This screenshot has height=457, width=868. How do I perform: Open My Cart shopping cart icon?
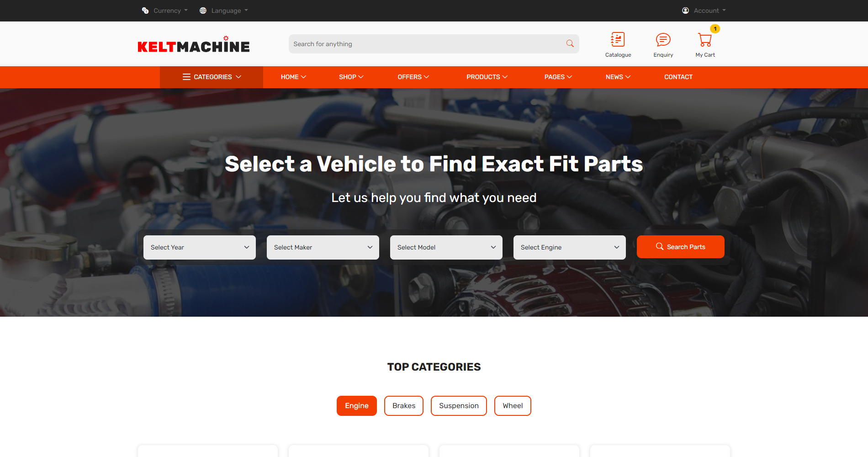(705, 40)
